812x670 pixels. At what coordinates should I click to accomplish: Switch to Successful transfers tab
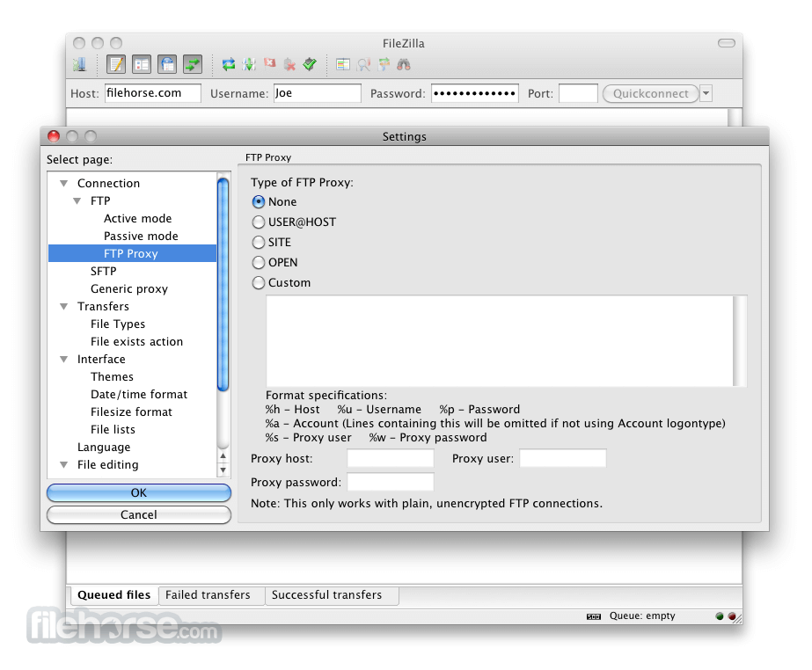(x=326, y=595)
